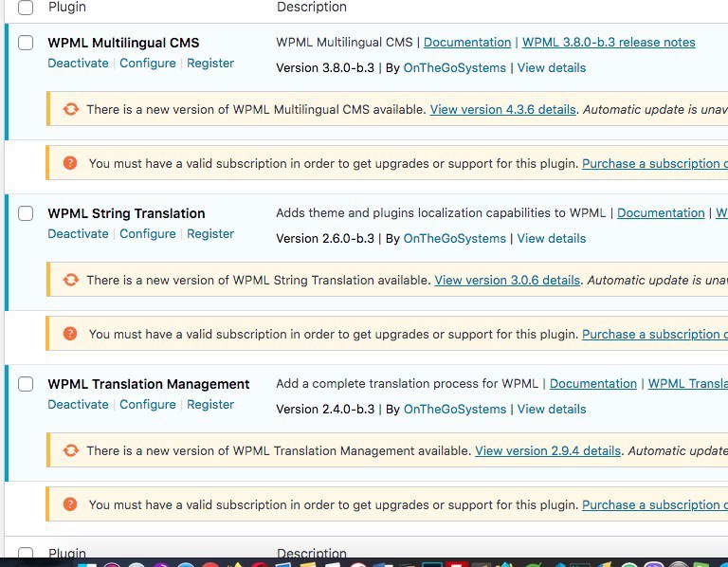This screenshot has width=728, height=567.
Task: Click update icon in WPML String Translation notice
Action: click(x=71, y=280)
